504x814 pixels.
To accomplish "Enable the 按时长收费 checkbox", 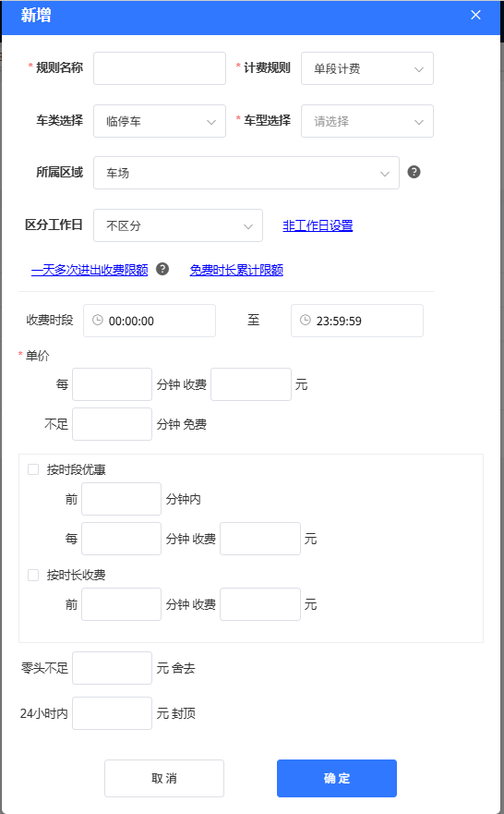I will coord(33,575).
